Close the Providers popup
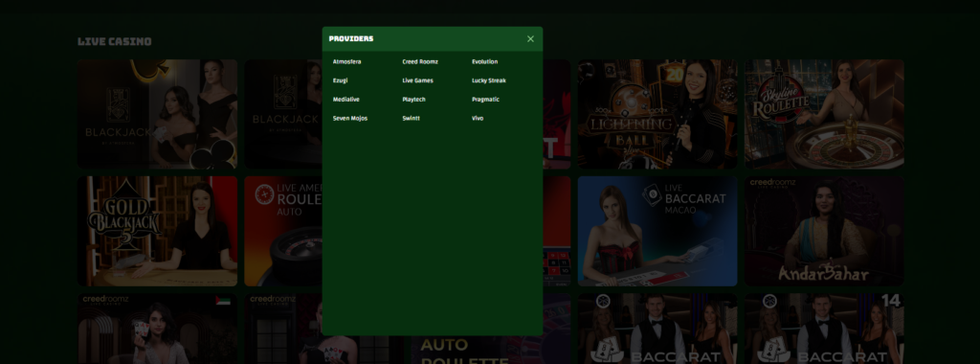Image resolution: width=980 pixels, height=364 pixels. click(530, 38)
